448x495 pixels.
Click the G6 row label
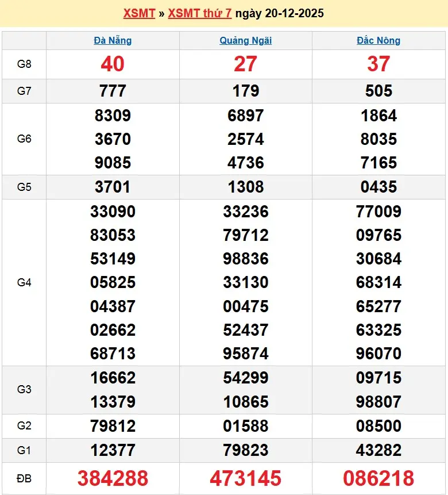click(24, 139)
